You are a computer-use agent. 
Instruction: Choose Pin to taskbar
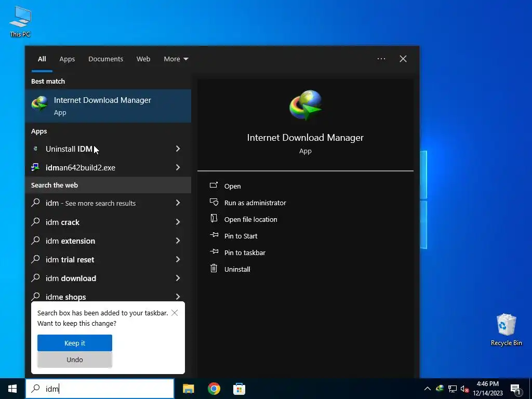pos(245,252)
